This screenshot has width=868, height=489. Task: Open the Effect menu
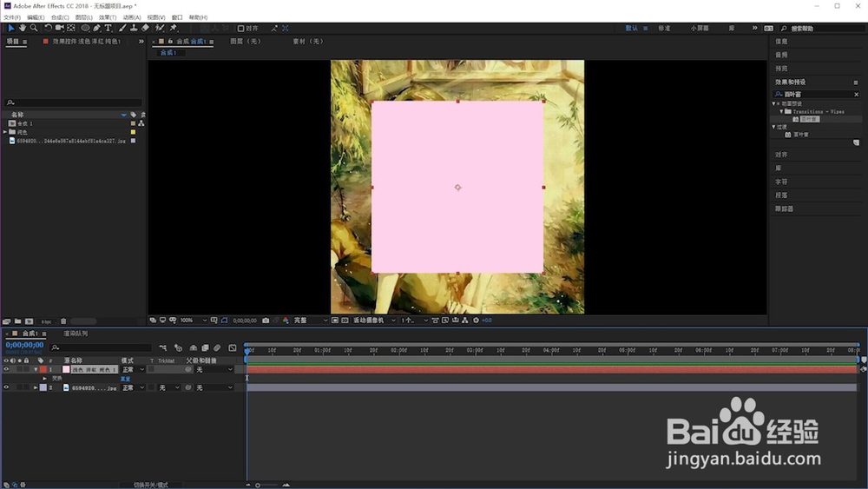click(x=108, y=17)
